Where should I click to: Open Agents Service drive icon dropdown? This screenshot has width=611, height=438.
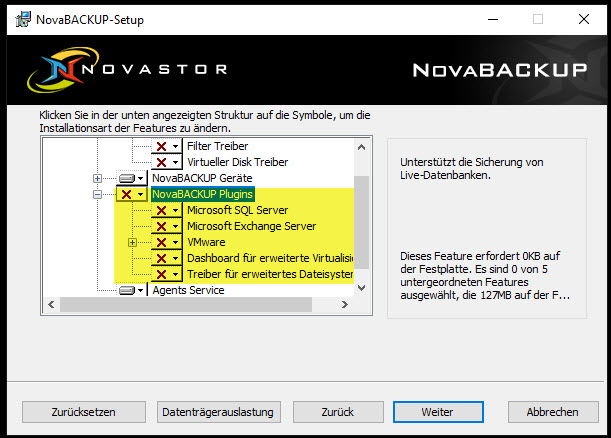tap(132, 290)
